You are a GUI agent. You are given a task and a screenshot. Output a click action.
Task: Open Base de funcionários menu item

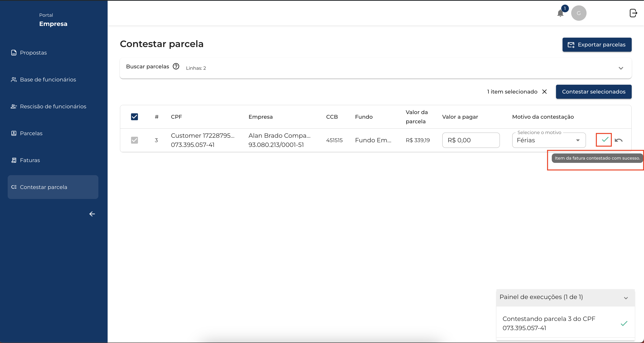click(48, 80)
